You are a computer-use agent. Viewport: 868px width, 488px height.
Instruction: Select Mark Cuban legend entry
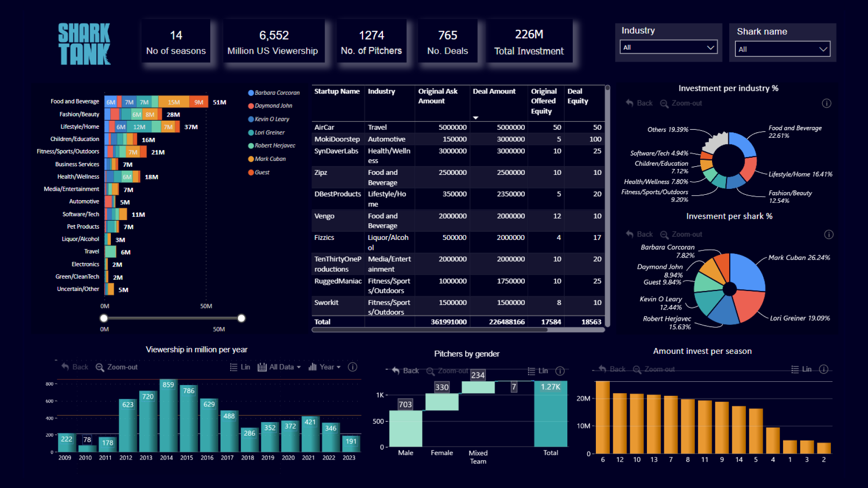[x=267, y=159]
